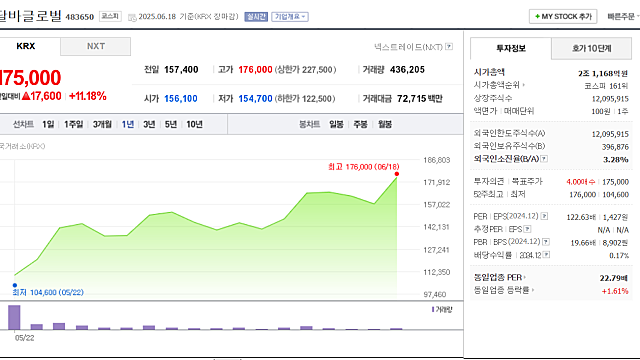Toggle the 실시간 realtime button
The height and width of the screenshot is (360, 640).
pos(256,17)
